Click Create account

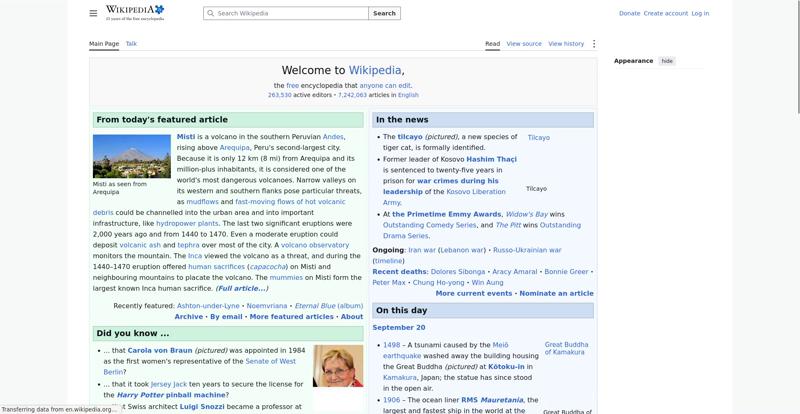pyautogui.click(x=665, y=13)
